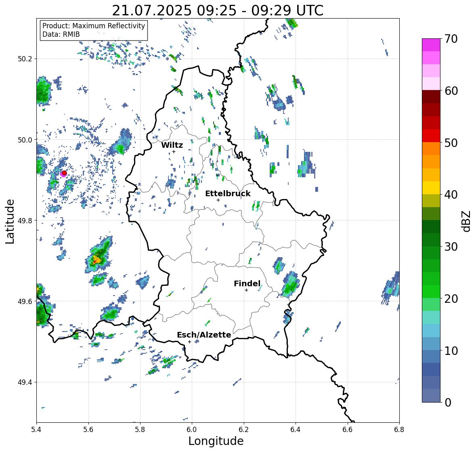Click the 10 dBZ blue colorbar segment
The width and height of the screenshot is (476, 451).
point(431,344)
